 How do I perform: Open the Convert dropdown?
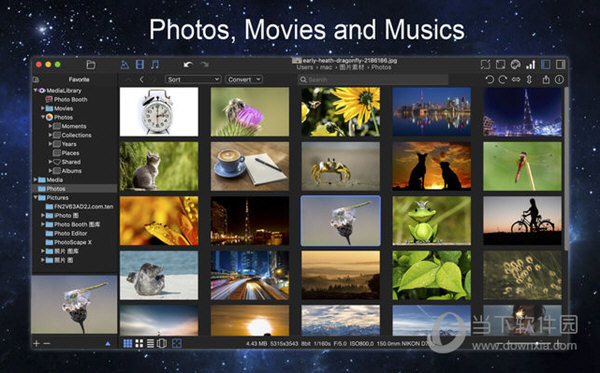(x=244, y=79)
